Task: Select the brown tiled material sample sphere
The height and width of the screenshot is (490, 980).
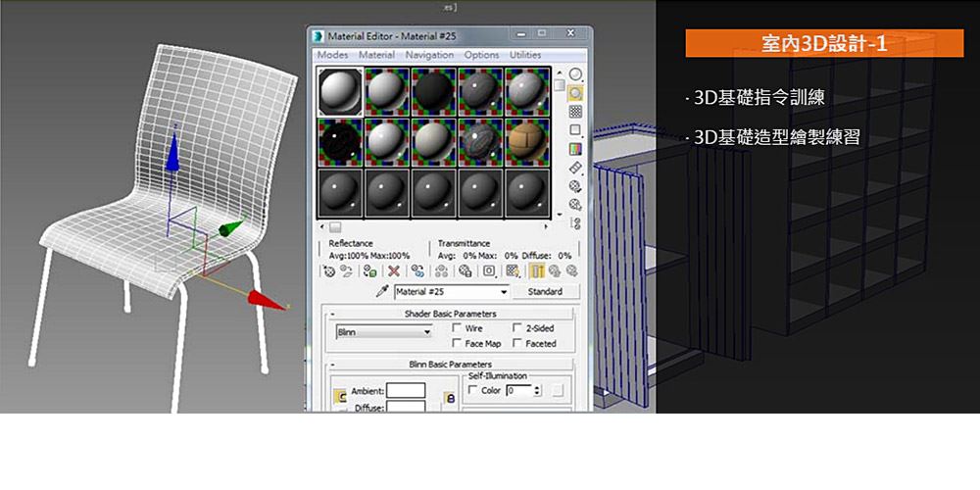Action: coord(526,140)
